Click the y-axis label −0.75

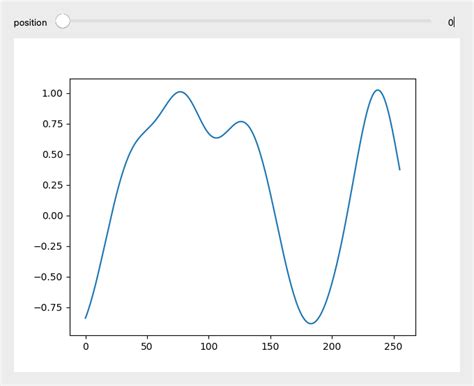(48, 308)
